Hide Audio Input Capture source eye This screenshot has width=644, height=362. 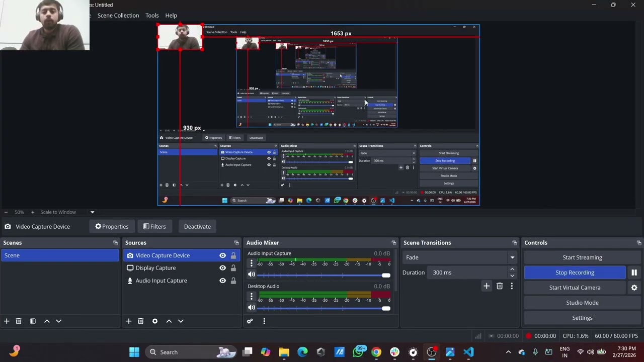[222, 281]
